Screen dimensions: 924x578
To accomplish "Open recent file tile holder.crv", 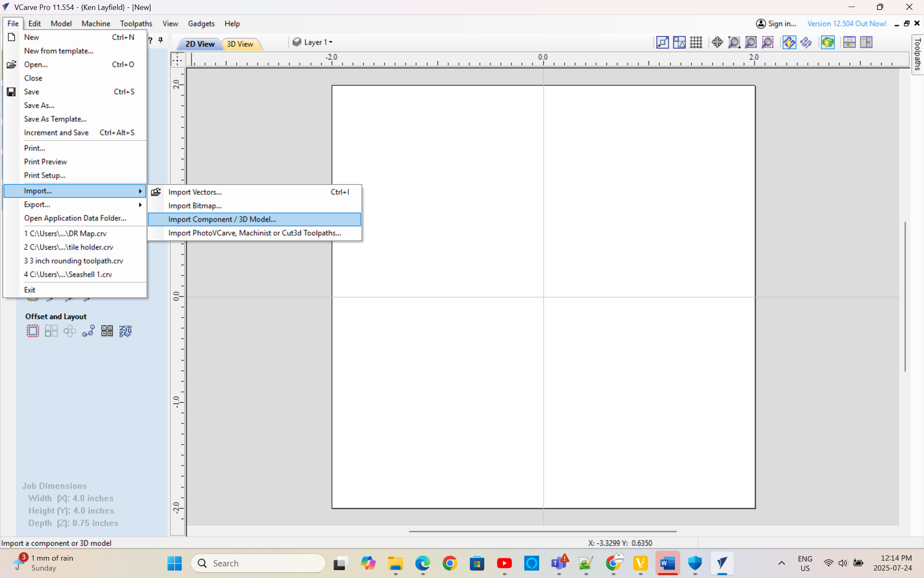I will coord(75,247).
